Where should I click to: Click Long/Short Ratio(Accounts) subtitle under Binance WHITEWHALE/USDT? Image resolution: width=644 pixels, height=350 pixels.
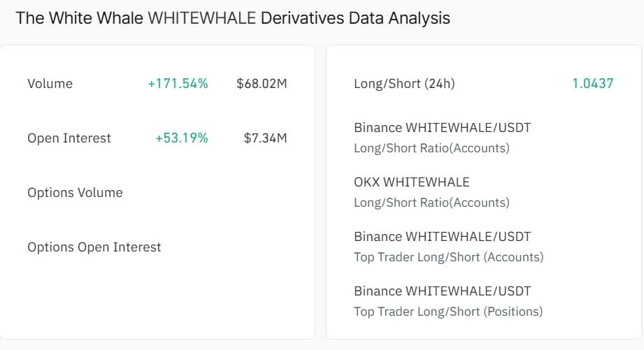(x=431, y=148)
